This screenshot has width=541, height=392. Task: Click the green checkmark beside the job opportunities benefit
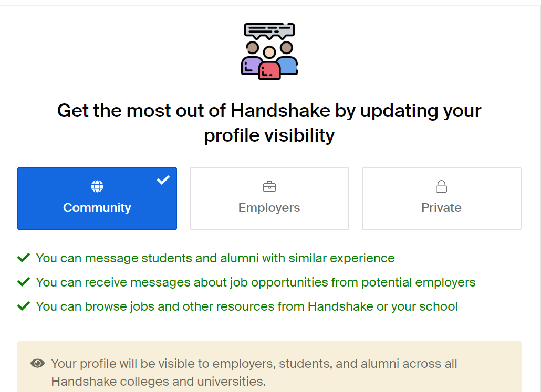tap(24, 281)
